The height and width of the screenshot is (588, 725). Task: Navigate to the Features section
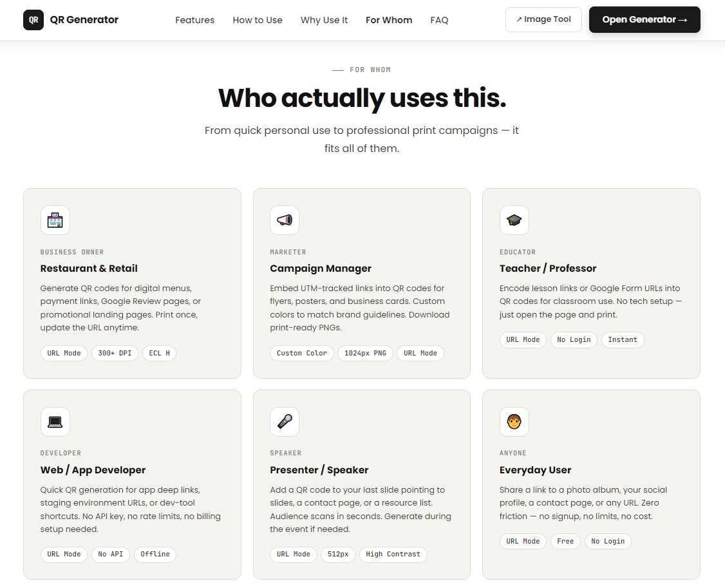(x=194, y=20)
